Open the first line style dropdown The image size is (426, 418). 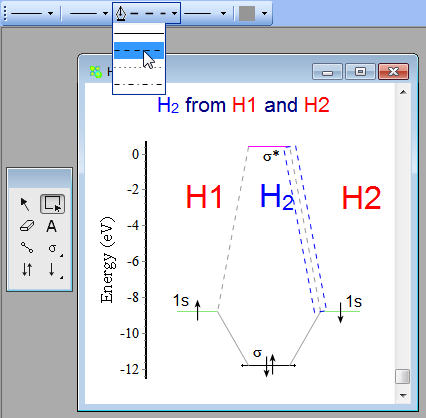(x=50, y=14)
